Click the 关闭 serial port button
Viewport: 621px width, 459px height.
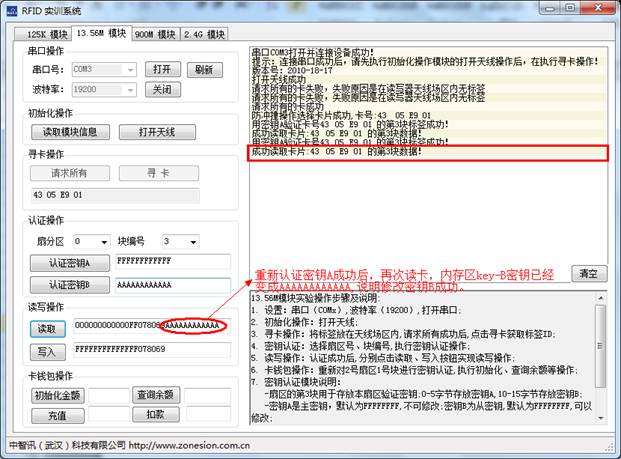click(162, 88)
